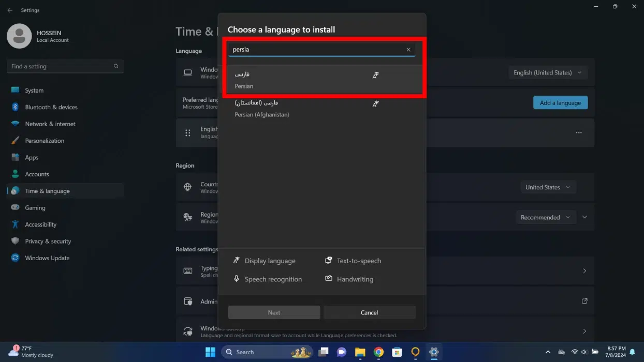Open the Regional format Recommended dropdown
Screen dimensions: 644x362
coord(546,218)
